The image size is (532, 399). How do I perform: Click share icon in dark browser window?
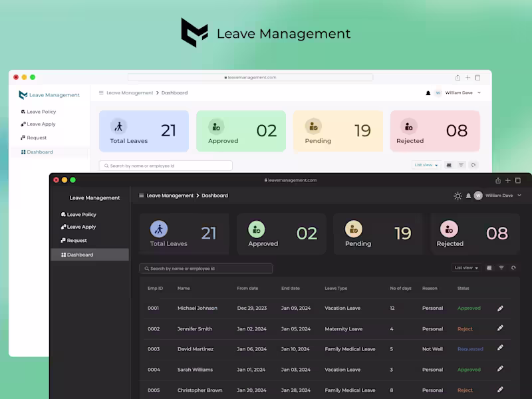tap(497, 180)
